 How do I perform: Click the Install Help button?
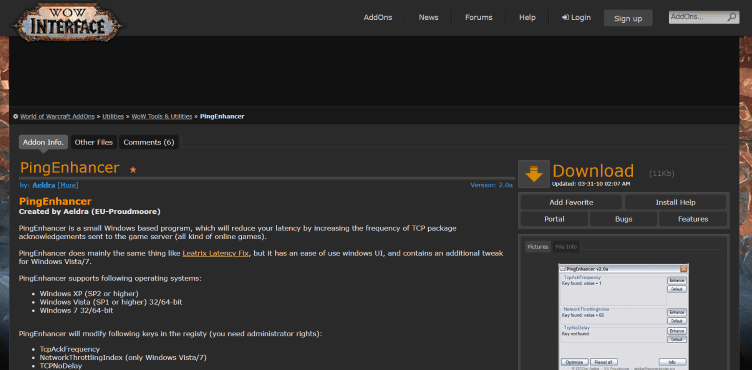[x=675, y=203]
